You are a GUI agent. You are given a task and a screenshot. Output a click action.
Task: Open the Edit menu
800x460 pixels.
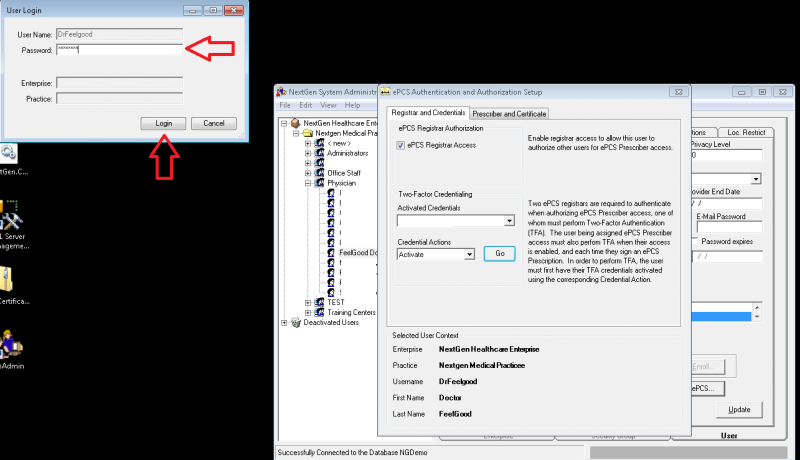point(306,105)
